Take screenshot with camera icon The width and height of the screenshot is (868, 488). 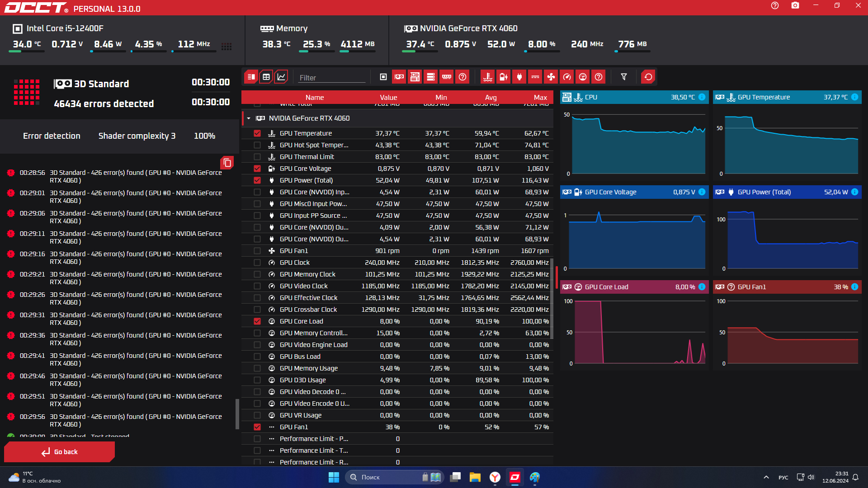click(x=795, y=5)
